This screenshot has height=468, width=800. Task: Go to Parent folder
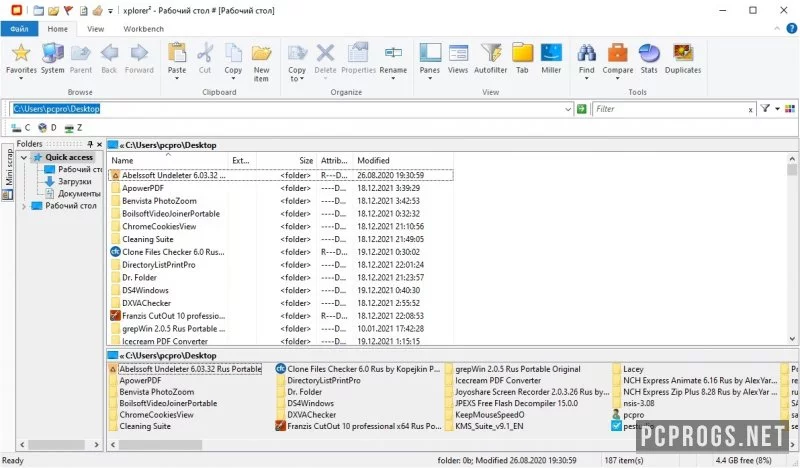(x=81, y=60)
